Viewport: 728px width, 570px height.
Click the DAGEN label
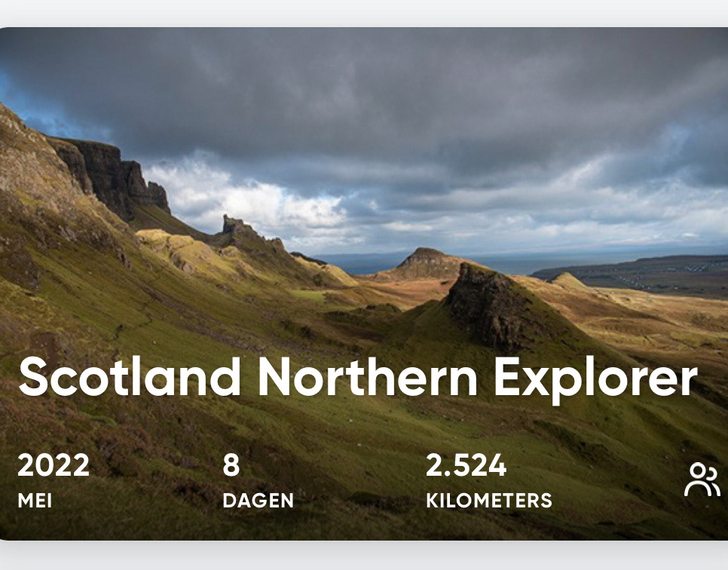[x=258, y=501]
